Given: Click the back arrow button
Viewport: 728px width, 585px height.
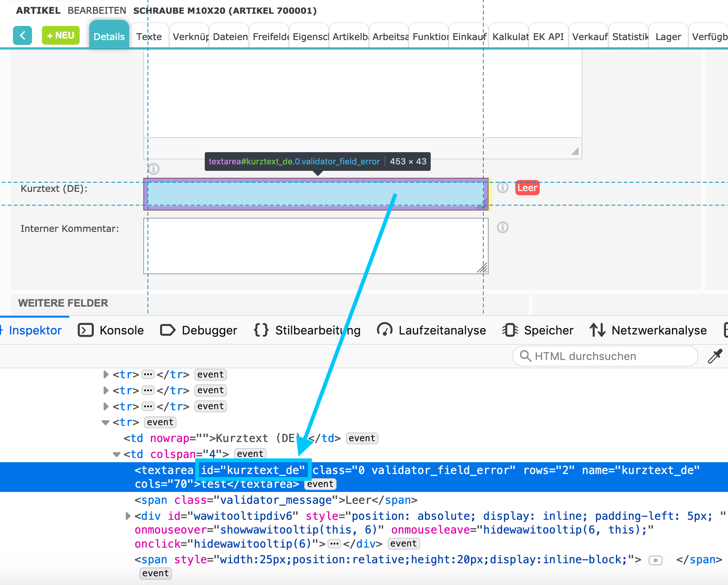Looking at the screenshot, I should (x=22, y=35).
